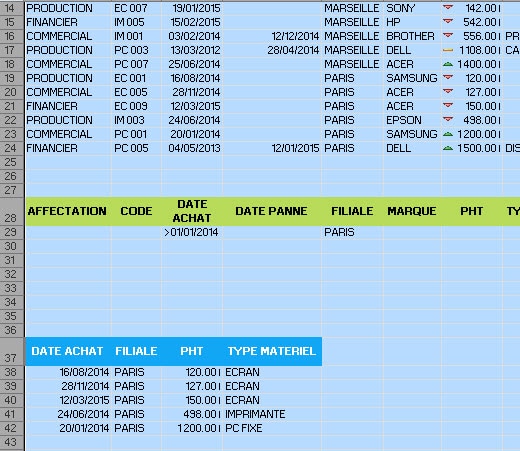Select row header 37
The height and width of the screenshot is (451, 520).
click(x=12, y=351)
